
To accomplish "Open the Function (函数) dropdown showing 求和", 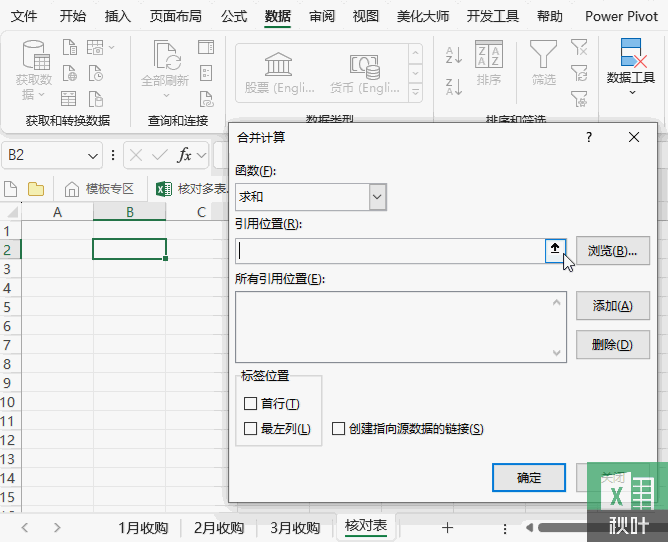I will pyautogui.click(x=377, y=197).
